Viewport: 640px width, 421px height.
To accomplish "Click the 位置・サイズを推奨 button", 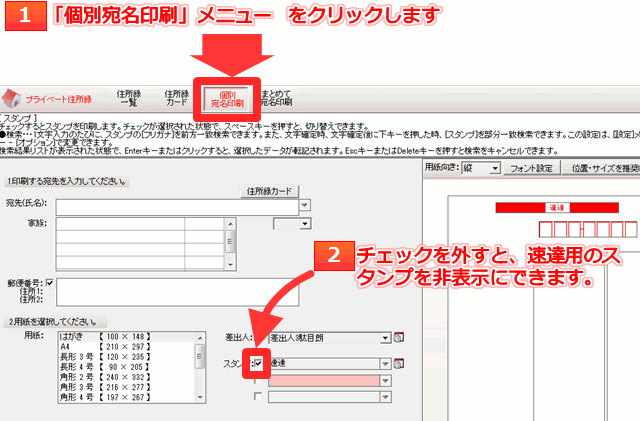I will [602, 168].
